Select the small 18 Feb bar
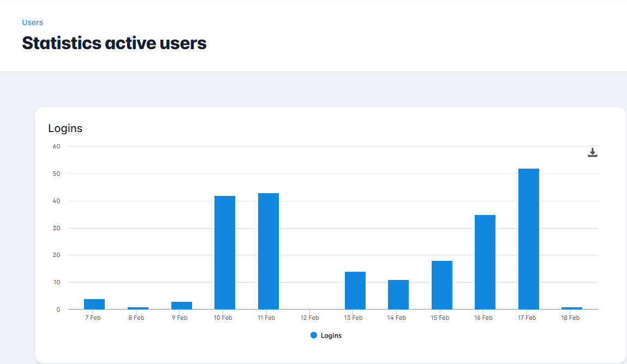 [x=572, y=308]
